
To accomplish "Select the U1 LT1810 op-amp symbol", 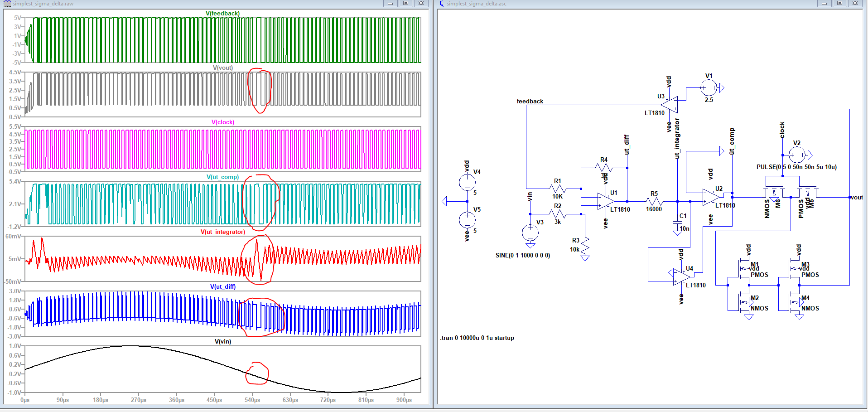I will coord(605,201).
